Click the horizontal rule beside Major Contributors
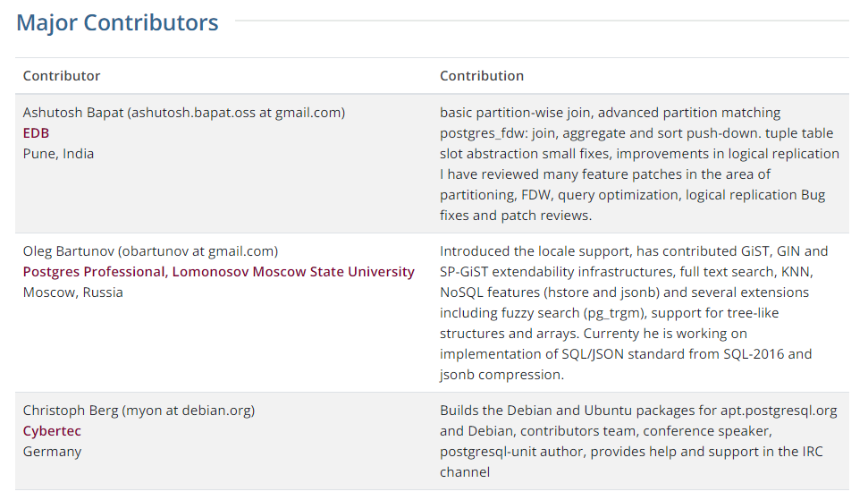 [542, 21]
